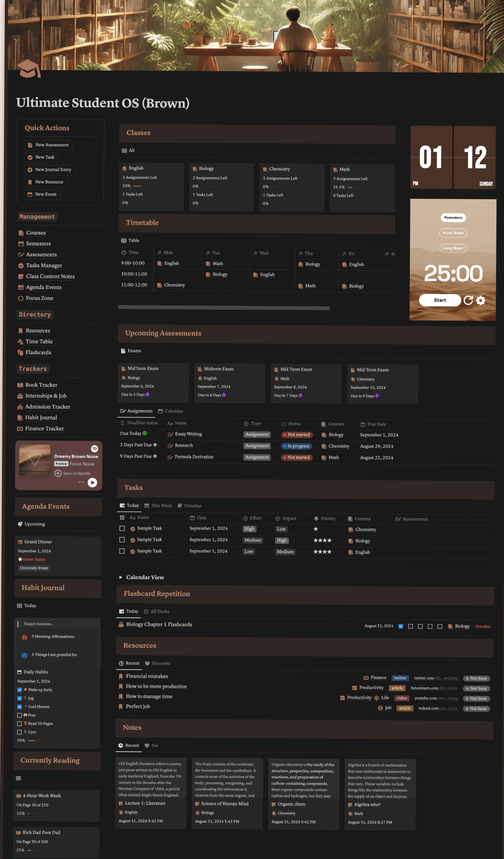Viewport: 504px width, 859px height.
Task: Check the Sample Task with English course
Action: [122, 551]
